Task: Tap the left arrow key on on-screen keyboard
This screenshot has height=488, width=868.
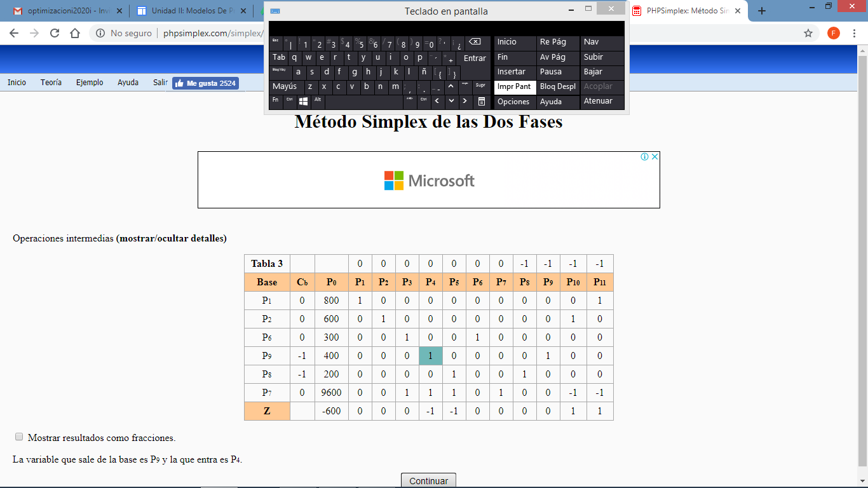Action: click(x=437, y=100)
